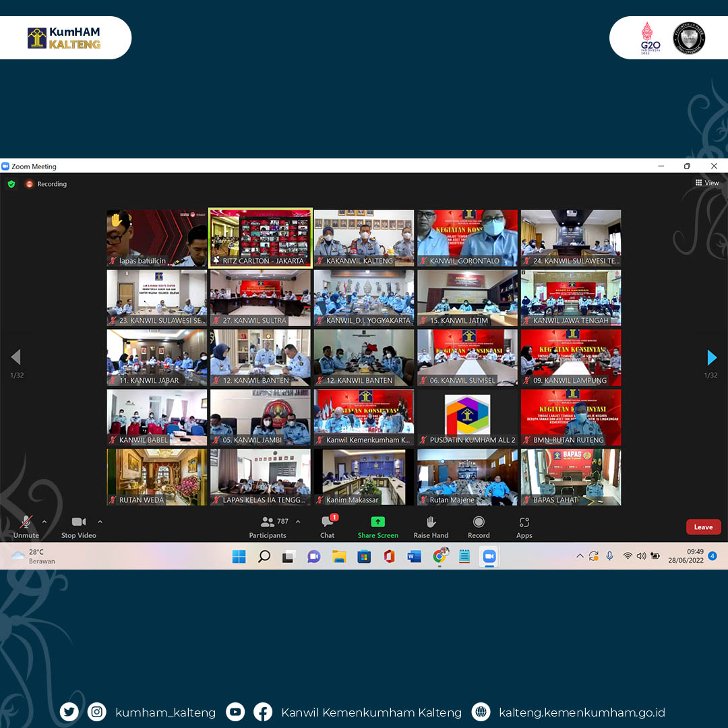Click Zoom icon in taskbar
Image resolution: width=728 pixels, height=728 pixels.
point(489,556)
